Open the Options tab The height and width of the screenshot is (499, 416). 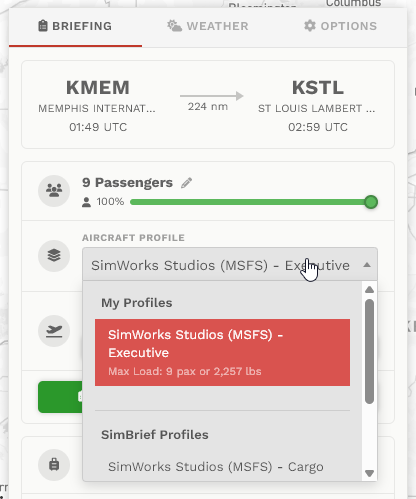tap(340, 26)
